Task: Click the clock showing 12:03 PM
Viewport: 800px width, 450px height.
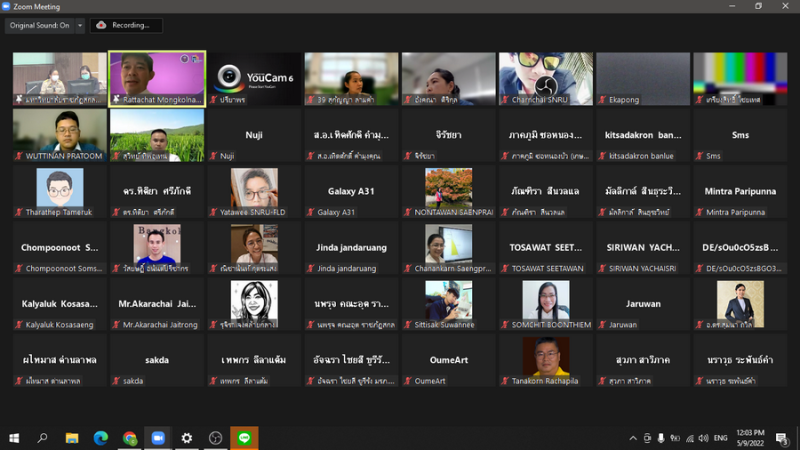Action: [x=750, y=438]
